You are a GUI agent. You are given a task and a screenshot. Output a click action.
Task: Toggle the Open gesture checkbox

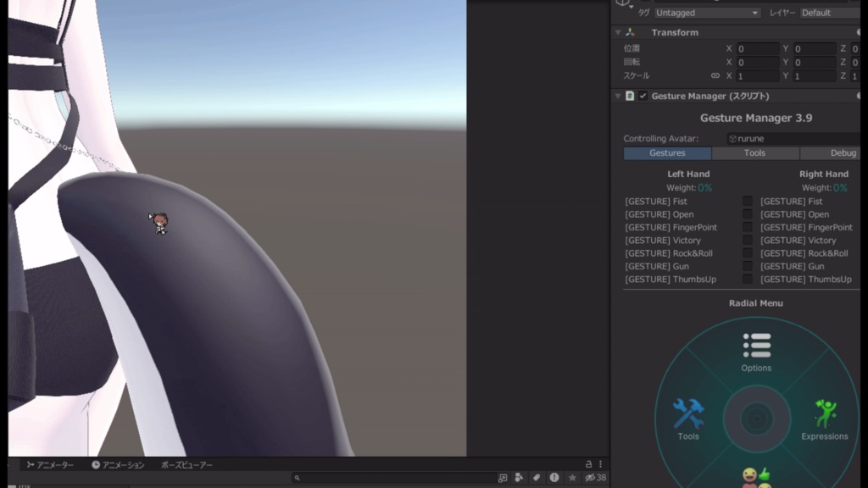748,214
